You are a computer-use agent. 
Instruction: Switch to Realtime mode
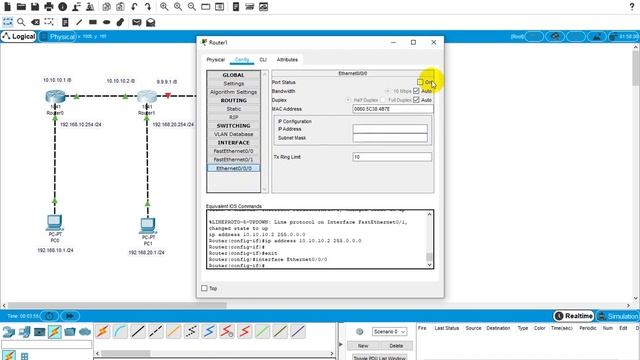(x=573, y=316)
